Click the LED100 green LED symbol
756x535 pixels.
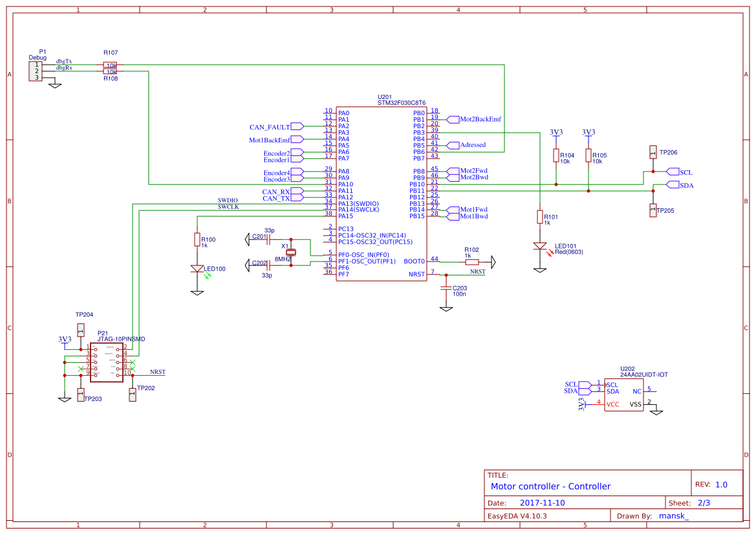(197, 268)
